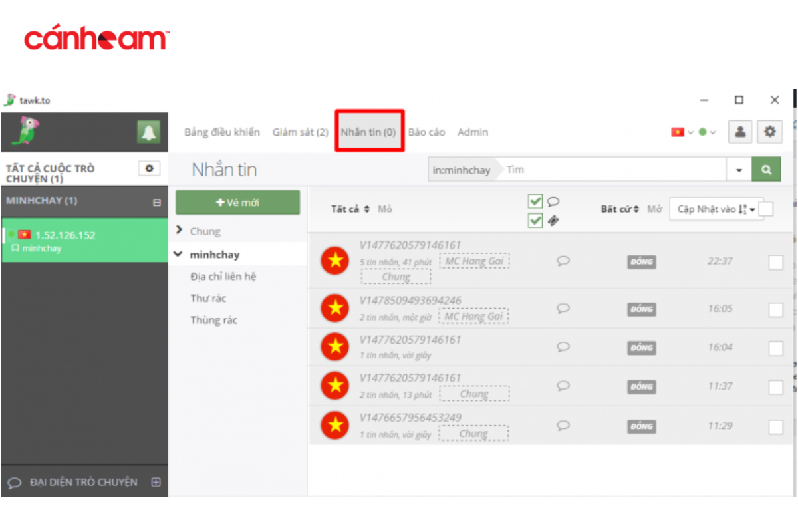Open the Admin tab
This screenshot has width=798, height=532.
473,132
